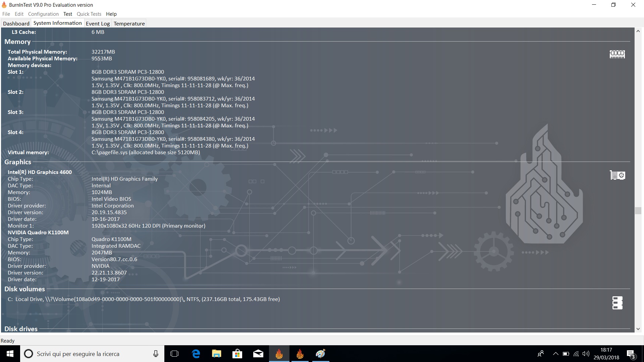
Task: Open the Paint app in taskbar
Action: tap(321, 354)
